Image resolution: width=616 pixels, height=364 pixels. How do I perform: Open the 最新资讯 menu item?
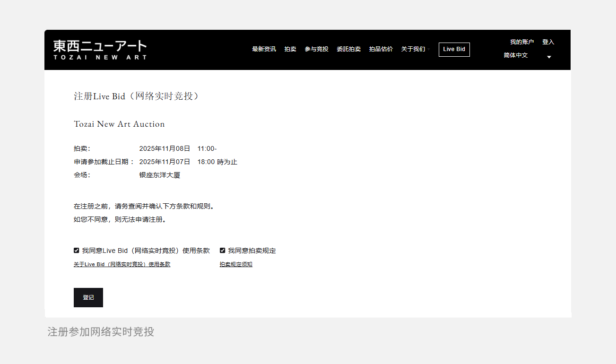[x=264, y=49]
